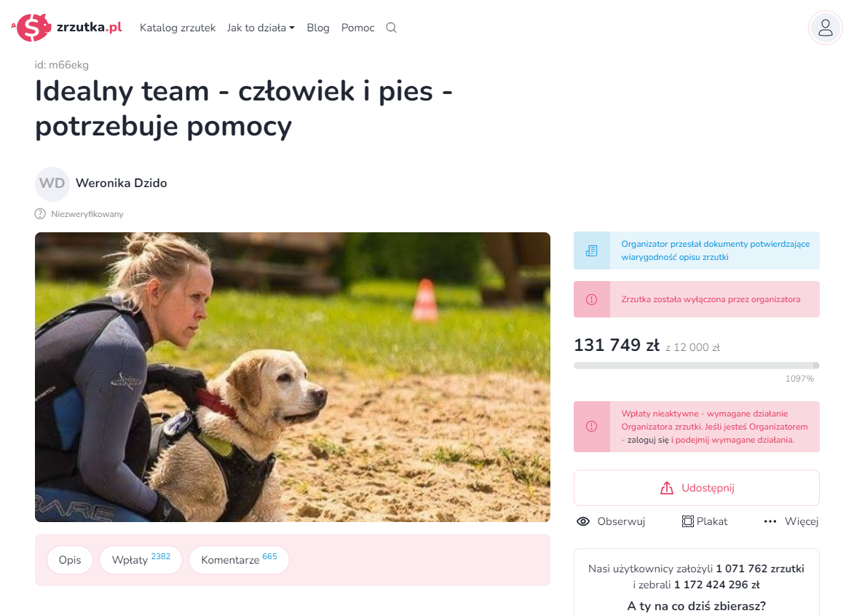
Task: Switch to the Wpłaty tab
Action: 141,560
